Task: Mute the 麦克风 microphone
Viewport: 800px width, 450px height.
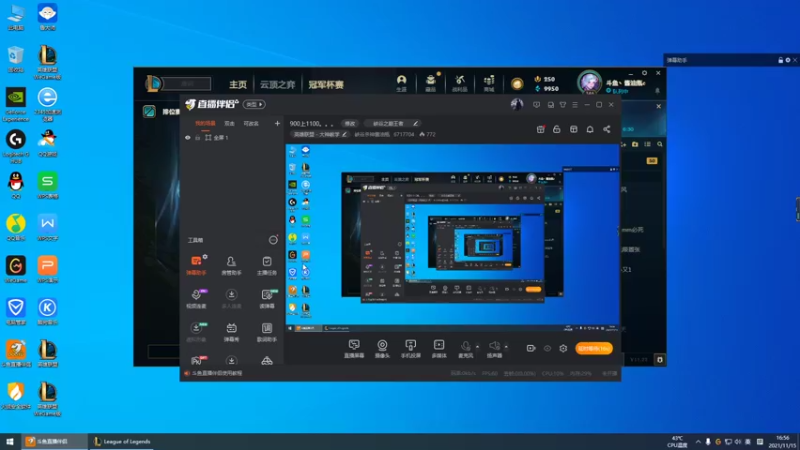Action: [465, 349]
